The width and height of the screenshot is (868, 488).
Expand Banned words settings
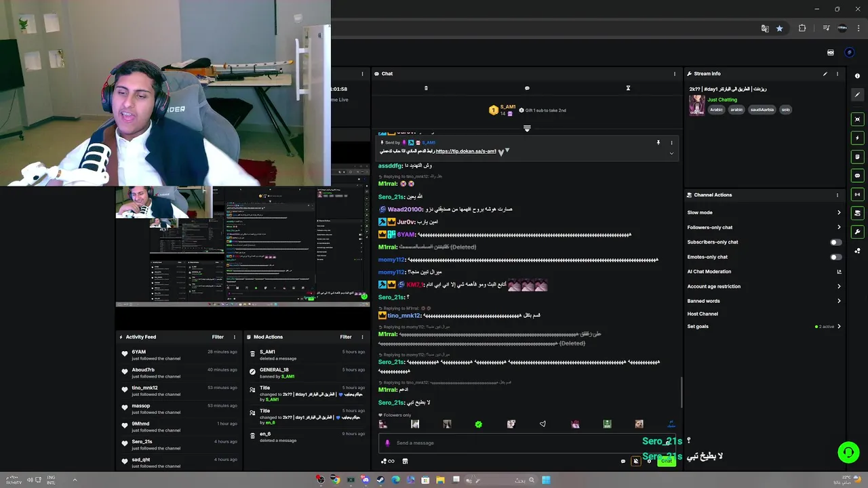click(x=839, y=301)
